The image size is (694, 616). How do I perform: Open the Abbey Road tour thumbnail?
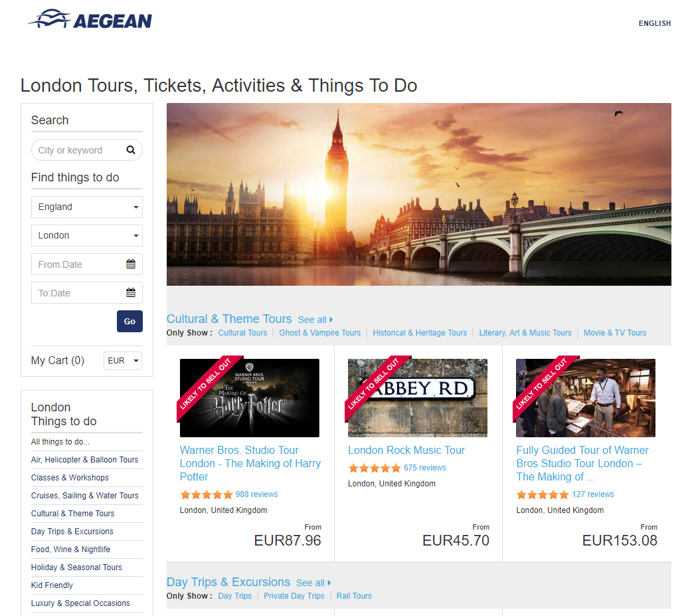coord(417,397)
